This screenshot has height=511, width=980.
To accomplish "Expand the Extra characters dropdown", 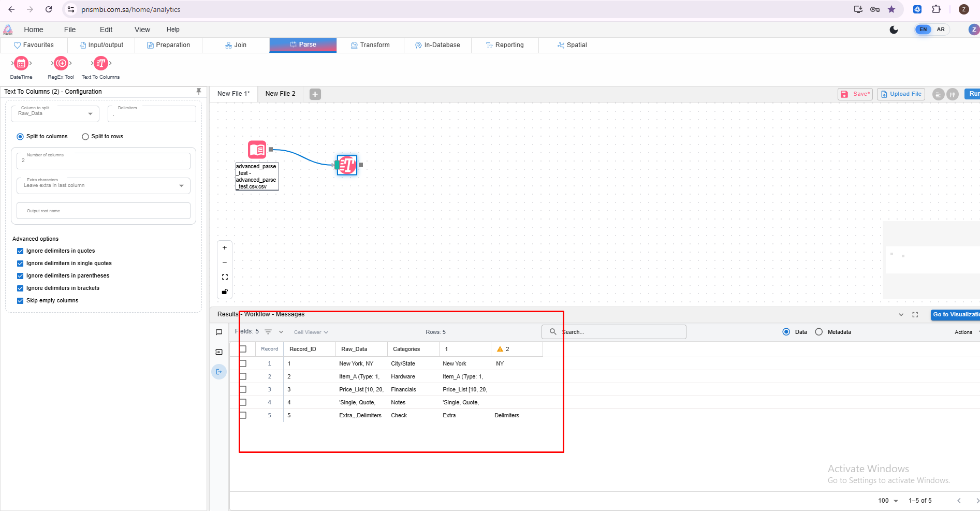I will coord(103,185).
